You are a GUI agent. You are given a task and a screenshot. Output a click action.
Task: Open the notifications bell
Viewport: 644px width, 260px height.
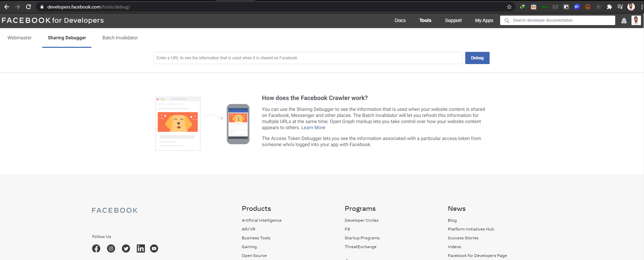[x=624, y=21]
